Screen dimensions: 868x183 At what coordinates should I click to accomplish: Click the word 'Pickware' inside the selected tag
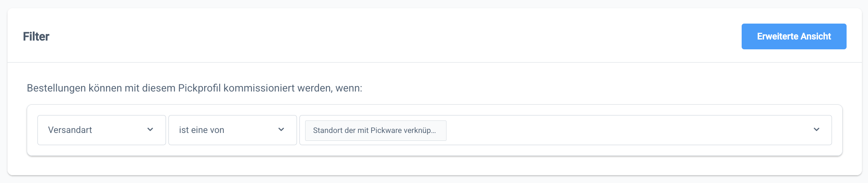[386, 130]
